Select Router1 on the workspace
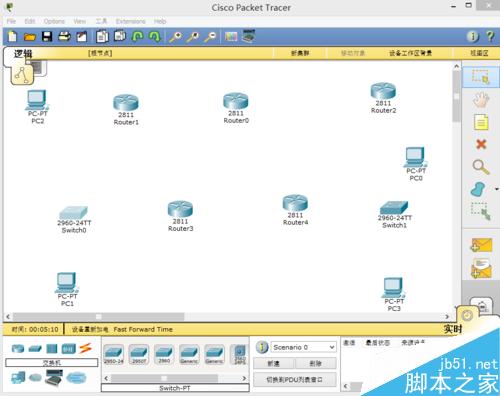The image size is (500, 396). pos(126,103)
